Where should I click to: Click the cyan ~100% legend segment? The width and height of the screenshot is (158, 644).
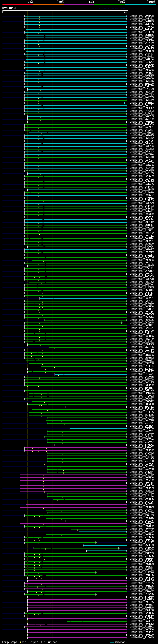tap(140, 4)
